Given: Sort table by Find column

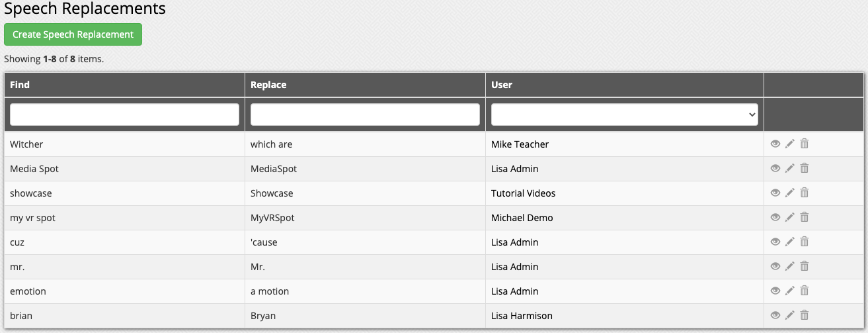Looking at the screenshot, I should (x=20, y=85).
